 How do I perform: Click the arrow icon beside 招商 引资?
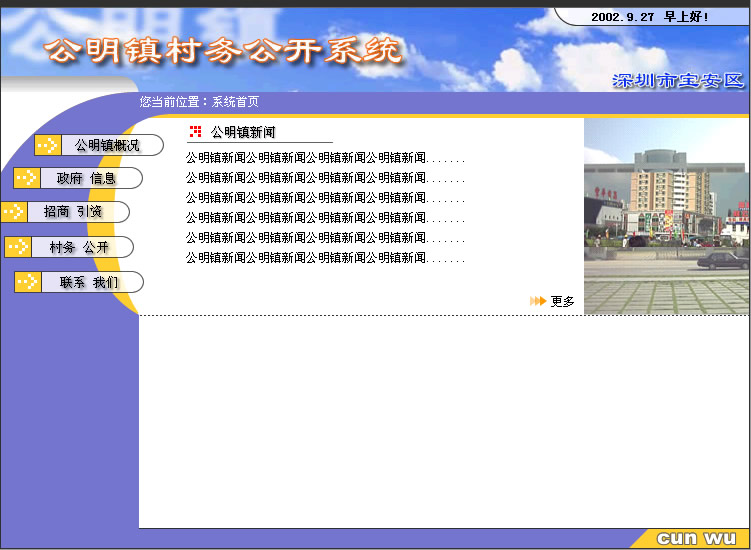[x=14, y=212]
